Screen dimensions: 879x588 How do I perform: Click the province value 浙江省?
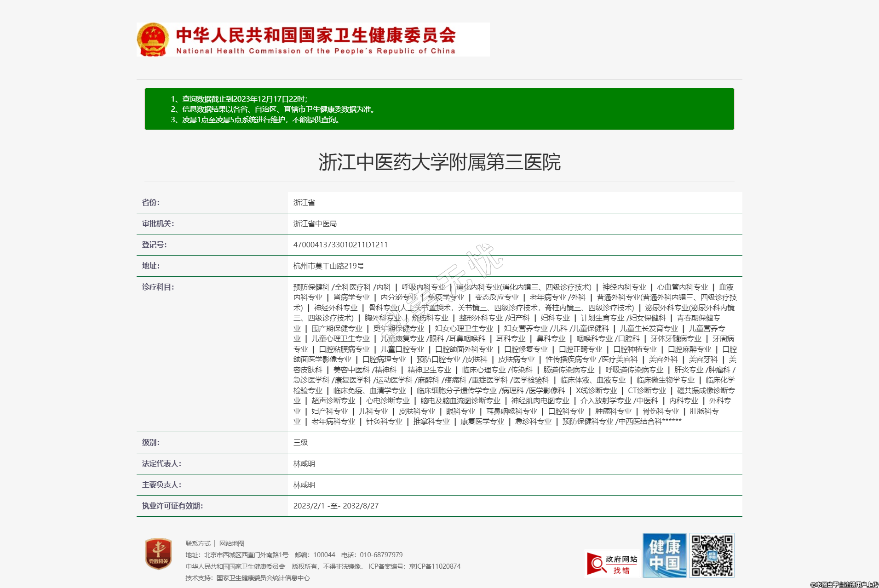(304, 202)
